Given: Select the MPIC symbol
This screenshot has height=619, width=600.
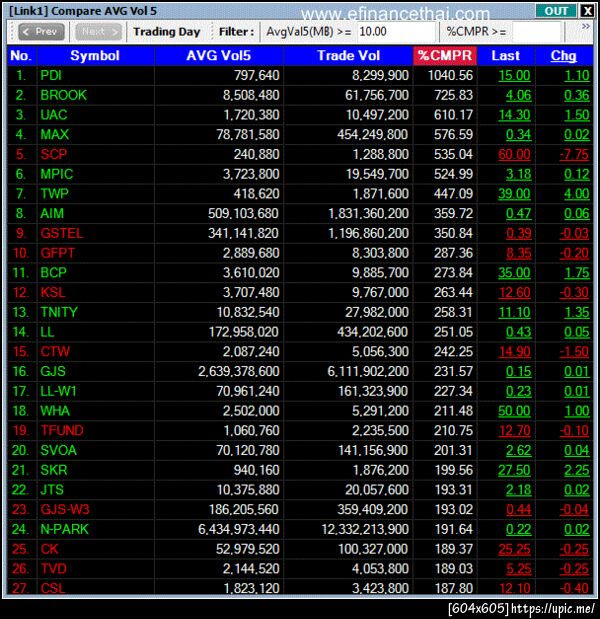Looking at the screenshot, I should [x=57, y=174].
